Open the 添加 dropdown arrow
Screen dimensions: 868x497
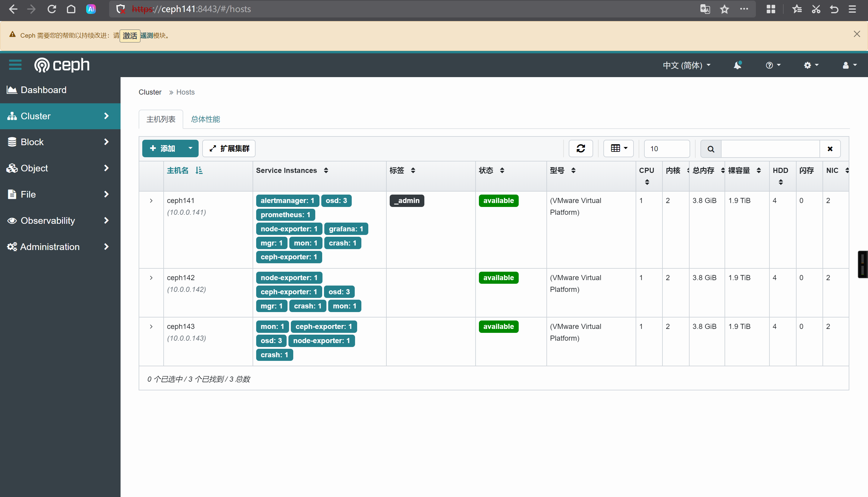tap(190, 148)
